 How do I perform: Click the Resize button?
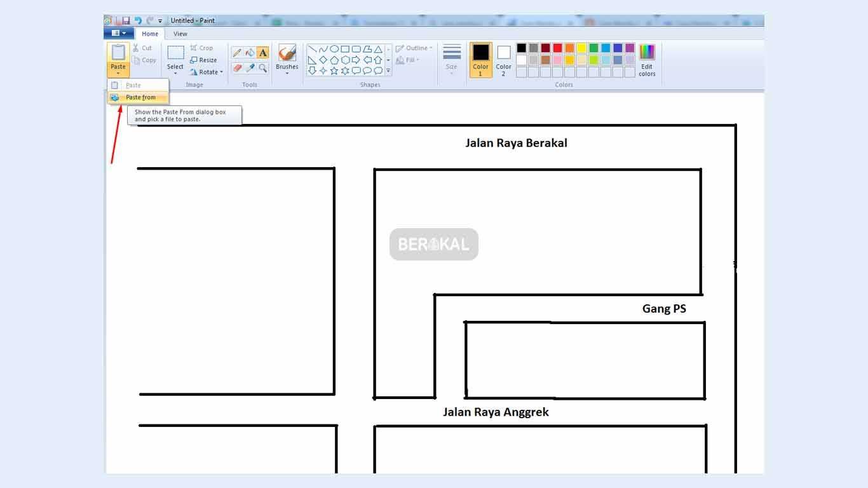203,60
